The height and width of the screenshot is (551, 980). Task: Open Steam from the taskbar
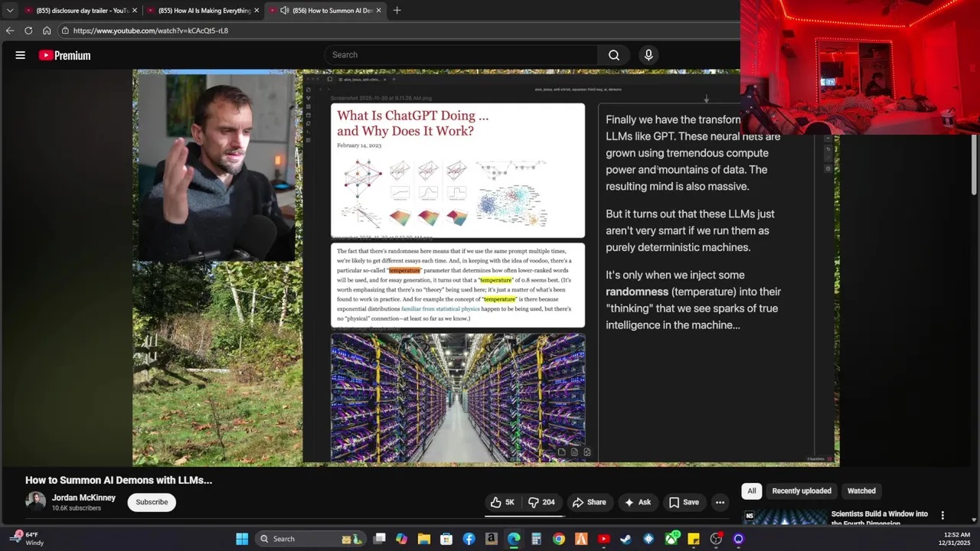(626, 539)
